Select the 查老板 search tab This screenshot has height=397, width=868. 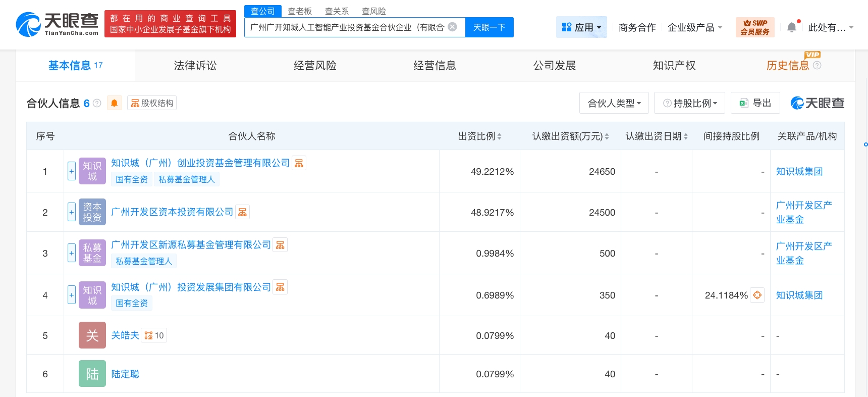300,11
